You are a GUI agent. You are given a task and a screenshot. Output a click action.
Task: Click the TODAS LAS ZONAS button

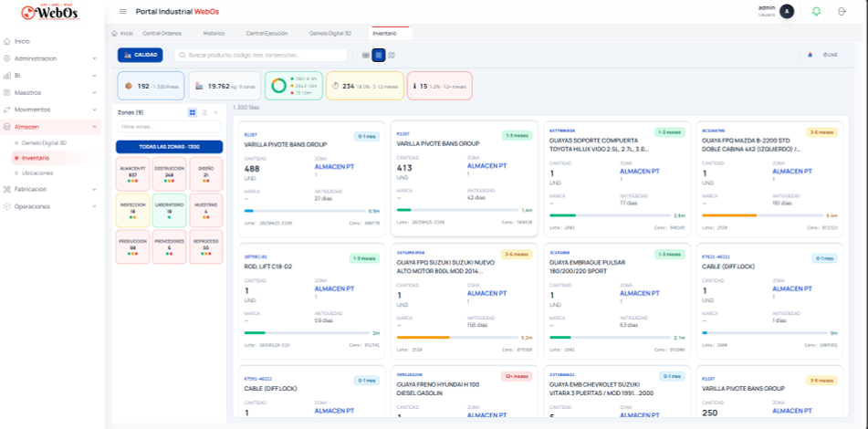pyautogui.click(x=169, y=146)
